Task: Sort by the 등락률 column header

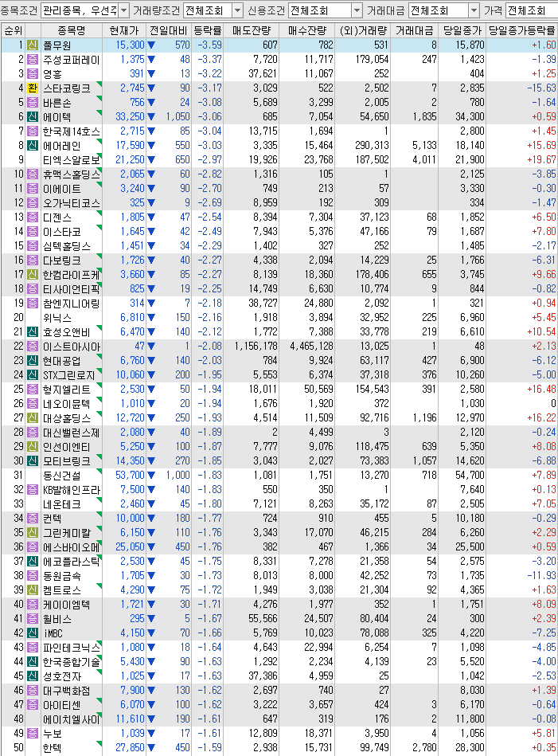Action: [x=207, y=31]
